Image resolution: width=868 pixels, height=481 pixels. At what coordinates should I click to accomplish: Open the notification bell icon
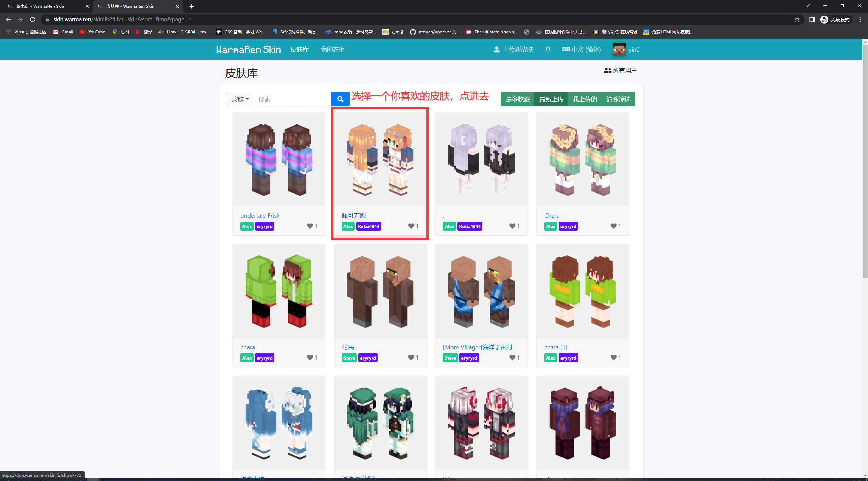coord(548,50)
